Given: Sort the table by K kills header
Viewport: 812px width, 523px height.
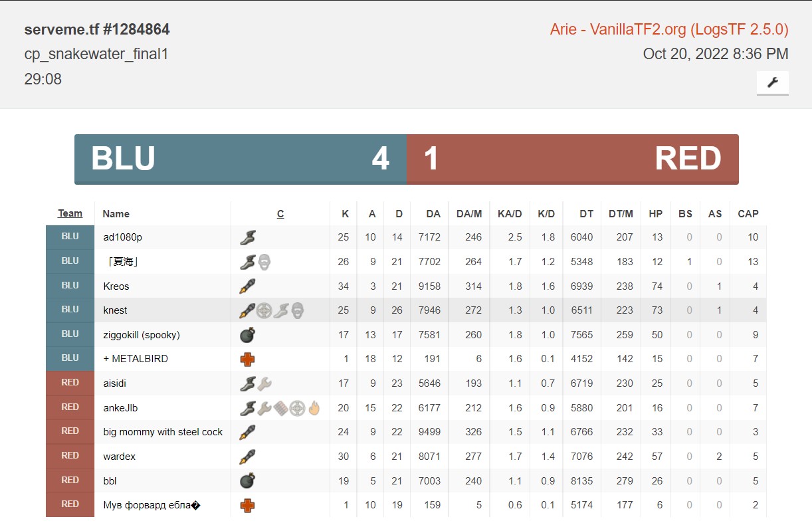Looking at the screenshot, I should pyautogui.click(x=345, y=214).
